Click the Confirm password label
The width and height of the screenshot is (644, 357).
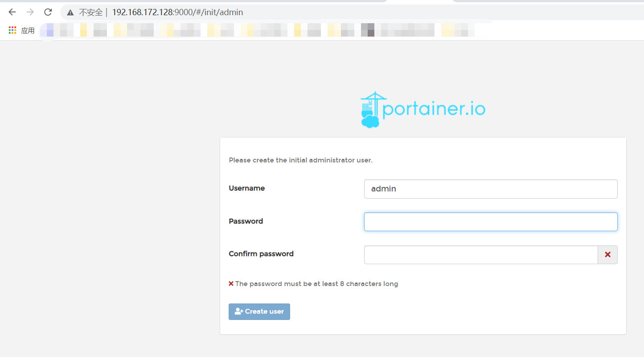point(261,253)
